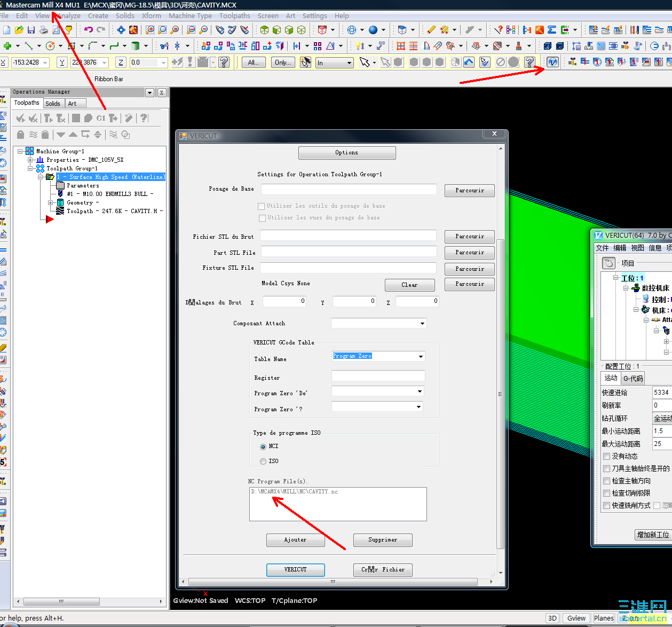Image resolution: width=672 pixels, height=627 pixels.
Task: Select the NCI program type radio button
Action: pyautogui.click(x=263, y=446)
